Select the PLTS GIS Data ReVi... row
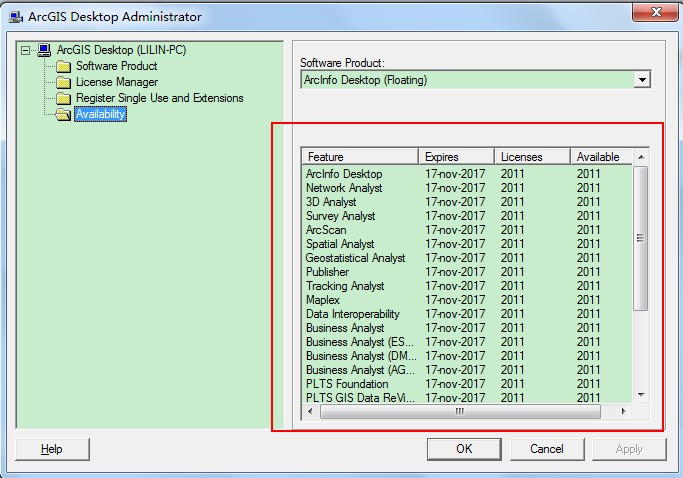683x478 pixels. [467, 397]
